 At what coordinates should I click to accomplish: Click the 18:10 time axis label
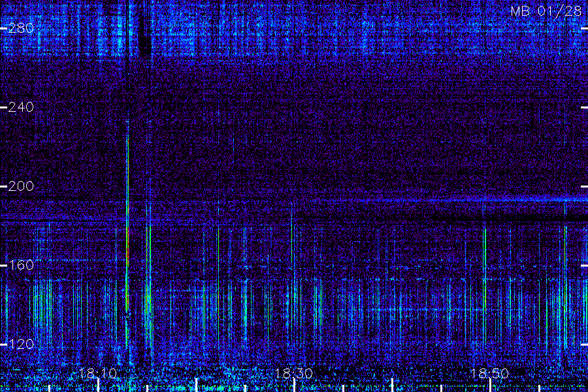click(98, 373)
